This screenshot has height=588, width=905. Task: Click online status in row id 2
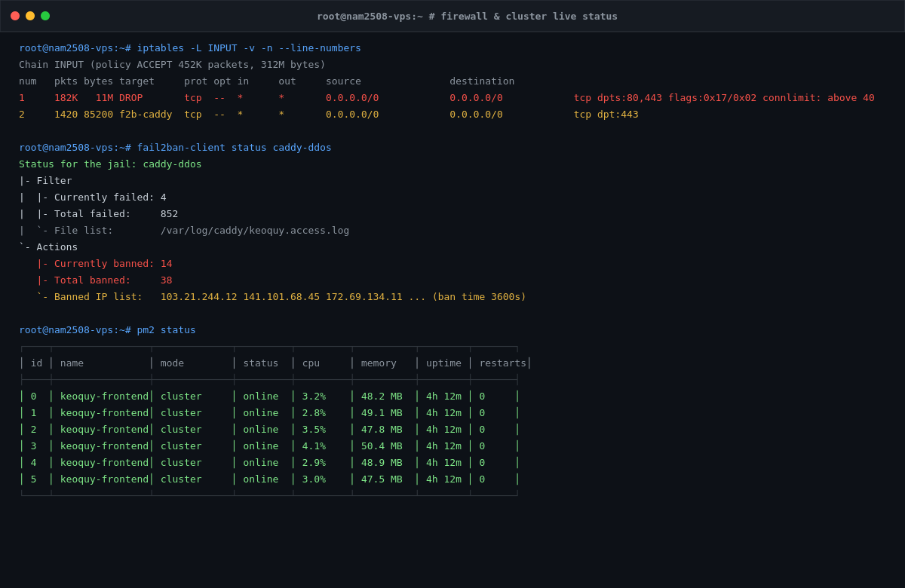click(260, 430)
